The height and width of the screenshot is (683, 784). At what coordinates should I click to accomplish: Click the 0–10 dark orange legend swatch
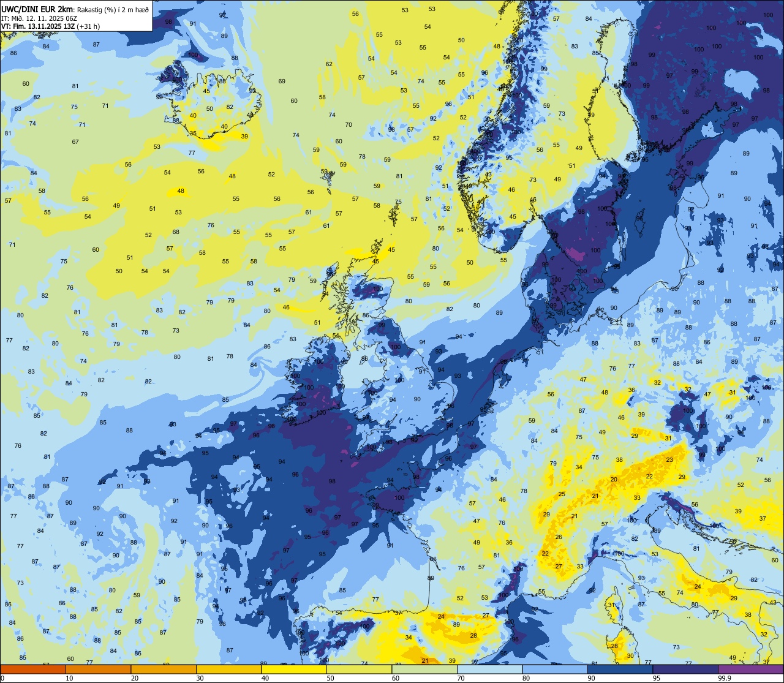[x=33, y=670]
